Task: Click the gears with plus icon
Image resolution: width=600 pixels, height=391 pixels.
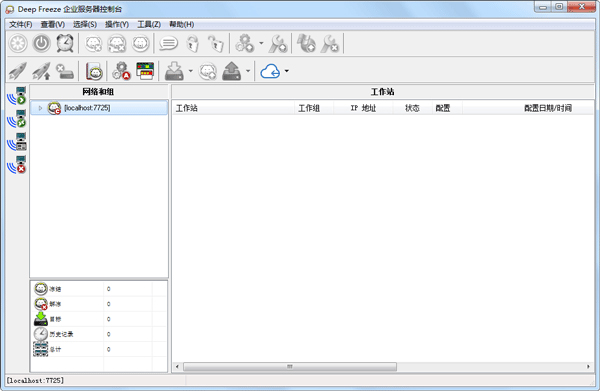Action: coord(245,43)
